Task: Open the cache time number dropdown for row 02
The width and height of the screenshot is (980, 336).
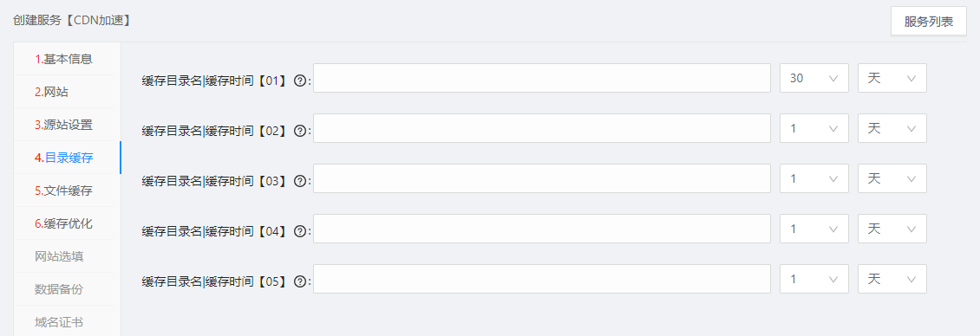Action: click(x=813, y=128)
